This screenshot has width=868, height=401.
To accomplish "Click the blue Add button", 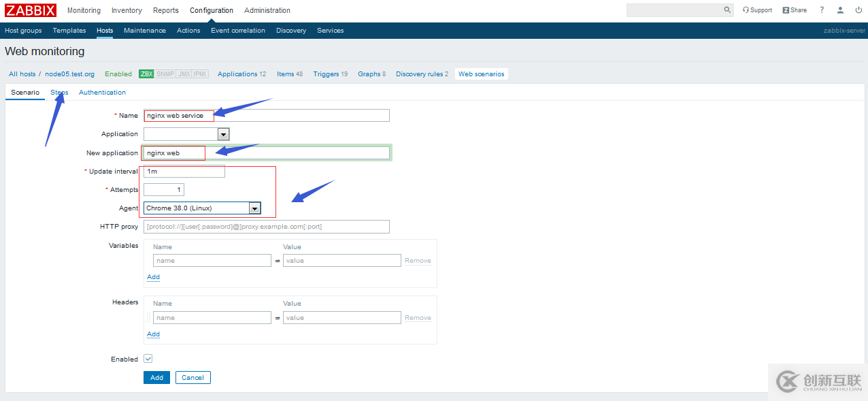I will coord(156,377).
